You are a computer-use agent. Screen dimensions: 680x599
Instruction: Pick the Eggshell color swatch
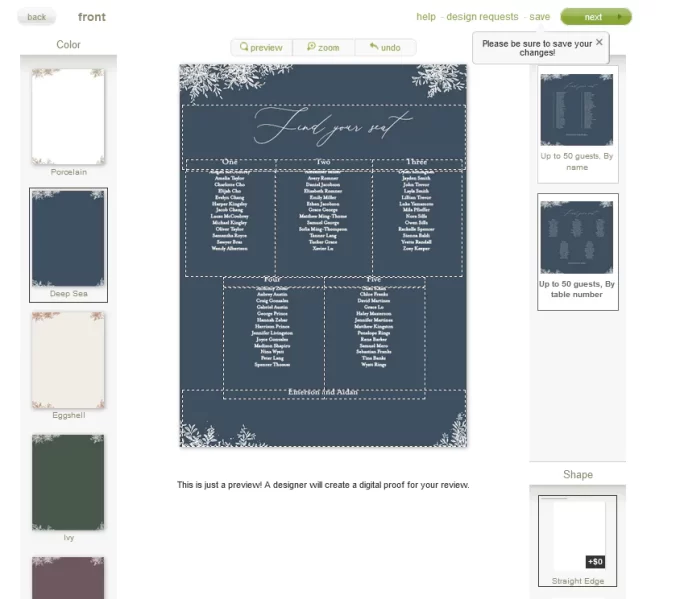click(68, 360)
